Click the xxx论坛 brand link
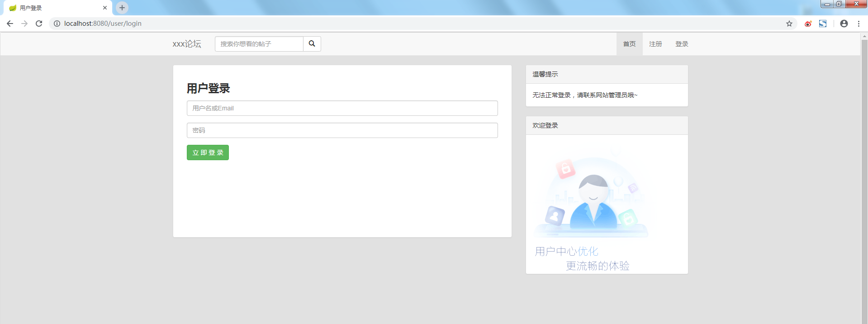868x324 pixels. (187, 44)
